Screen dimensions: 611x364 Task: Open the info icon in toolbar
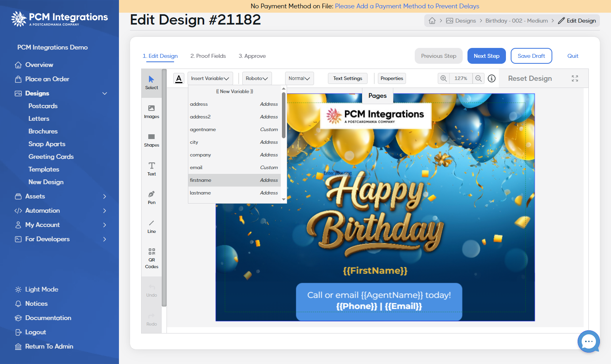click(492, 78)
